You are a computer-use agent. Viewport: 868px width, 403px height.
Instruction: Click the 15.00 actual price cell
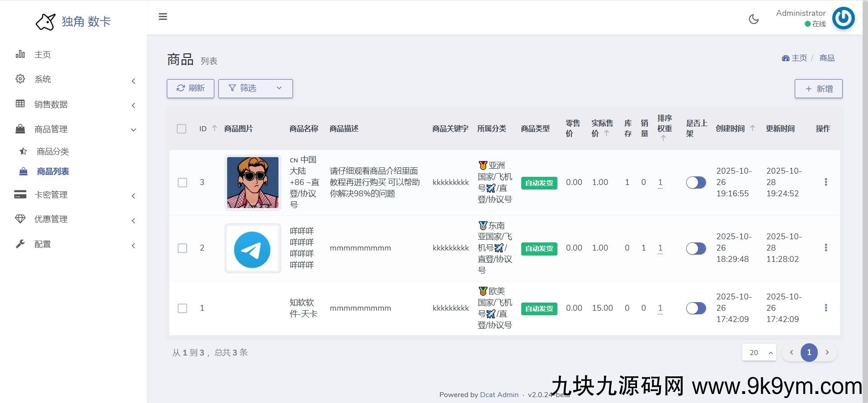(x=602, y=308)
